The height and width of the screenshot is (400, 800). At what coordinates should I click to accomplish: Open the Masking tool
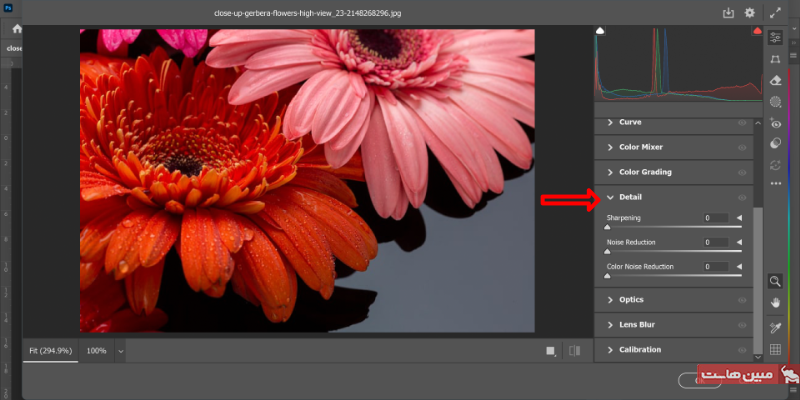[776, 102]
